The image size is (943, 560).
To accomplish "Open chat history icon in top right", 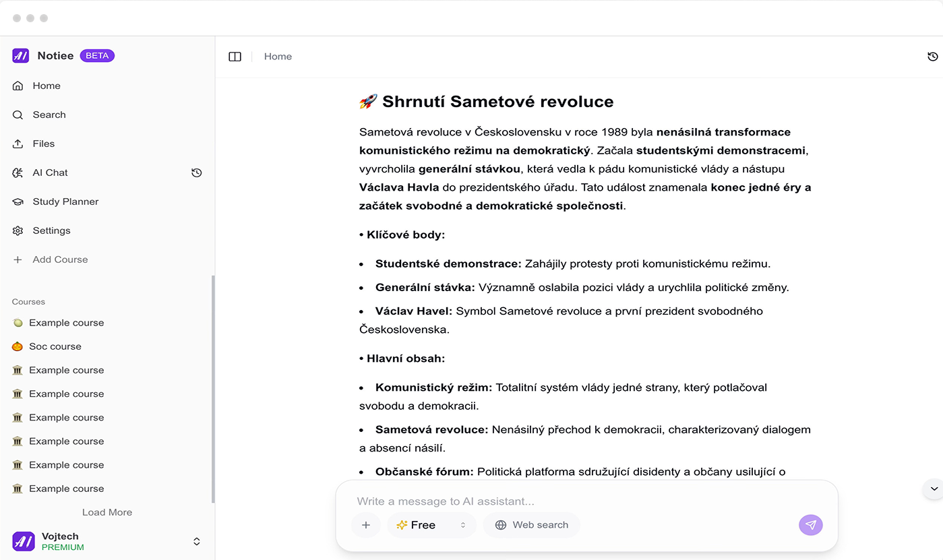I will (933, 57).
